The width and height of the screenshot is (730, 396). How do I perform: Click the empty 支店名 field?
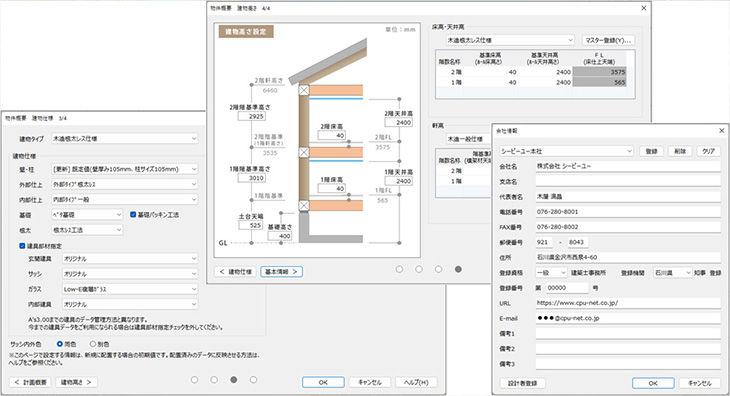click(628, 181)
